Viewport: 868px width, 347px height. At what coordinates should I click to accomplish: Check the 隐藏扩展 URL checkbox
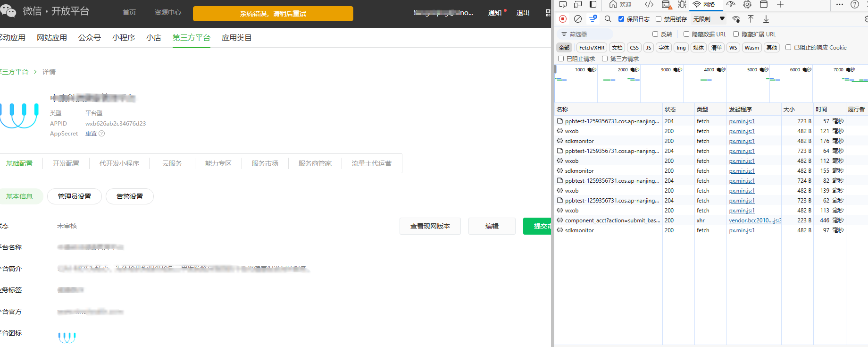(x=736, y=34)
